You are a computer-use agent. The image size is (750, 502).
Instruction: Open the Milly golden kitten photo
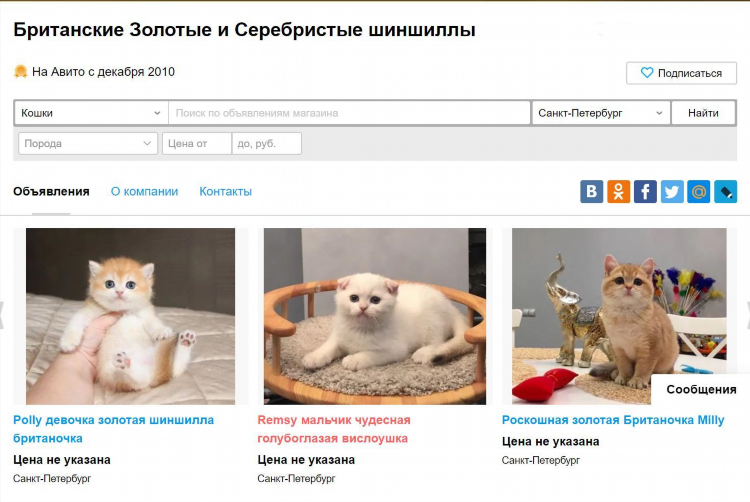click(619, 316)
